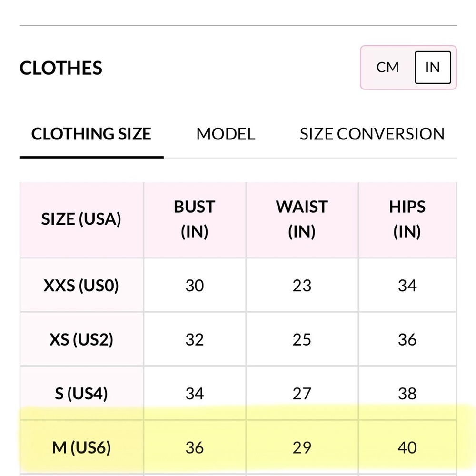Select the S (US4) size row
The width and height of the screenshot is (476, 476).
(238, 394)
